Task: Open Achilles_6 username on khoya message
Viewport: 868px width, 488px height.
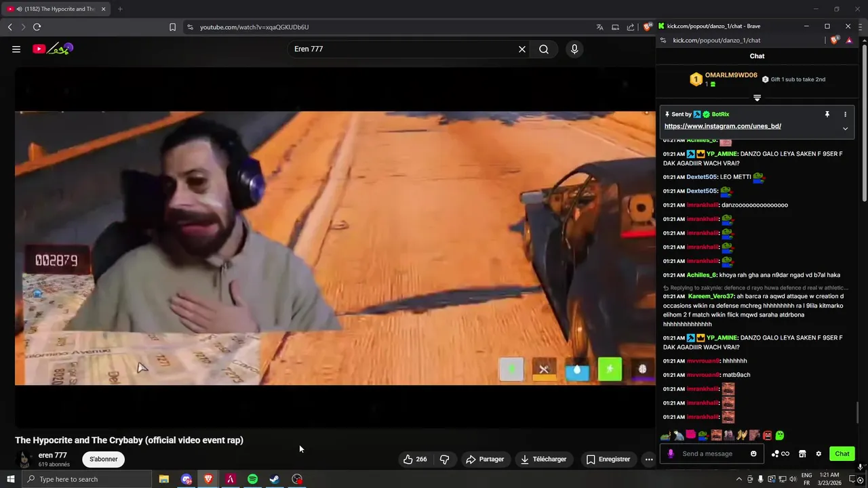Action: pos(701,275)
